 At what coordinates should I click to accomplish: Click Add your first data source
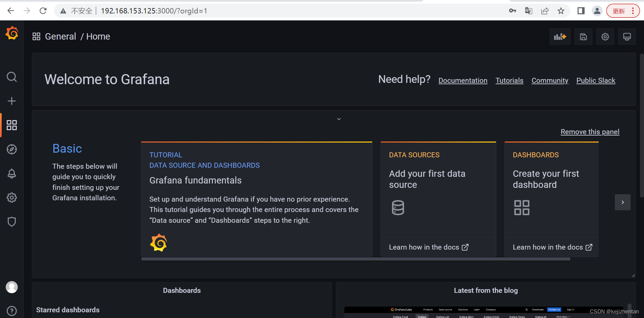point(427,179)
